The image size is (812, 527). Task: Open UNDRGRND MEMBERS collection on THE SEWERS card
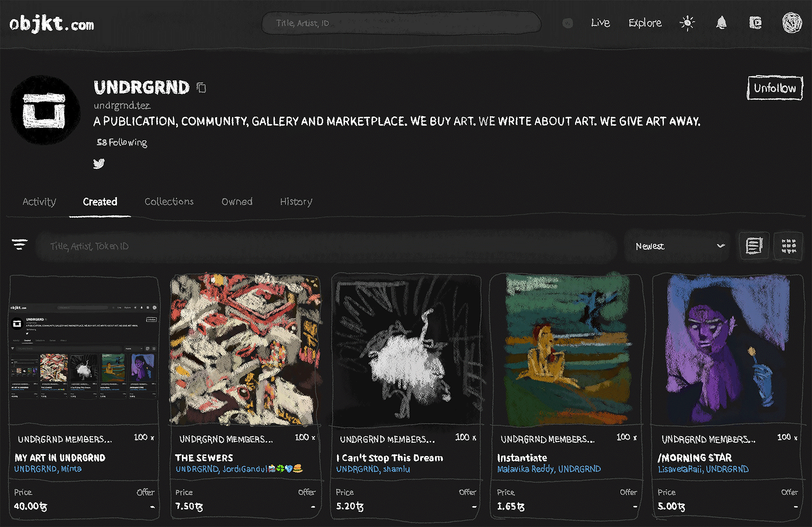point(226,439)
